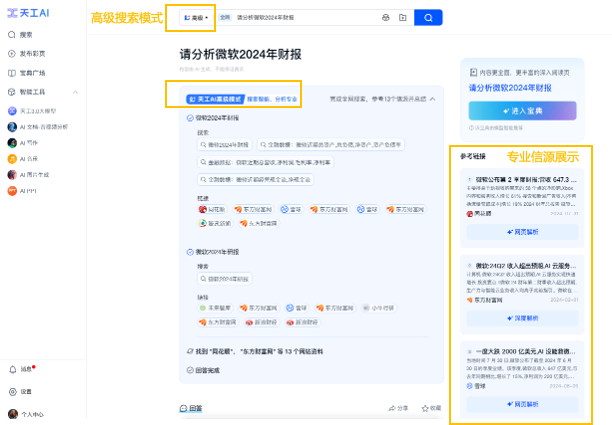Click the search query input field
The width and height of the screenshot is (612, 425).
coord(300,18)
